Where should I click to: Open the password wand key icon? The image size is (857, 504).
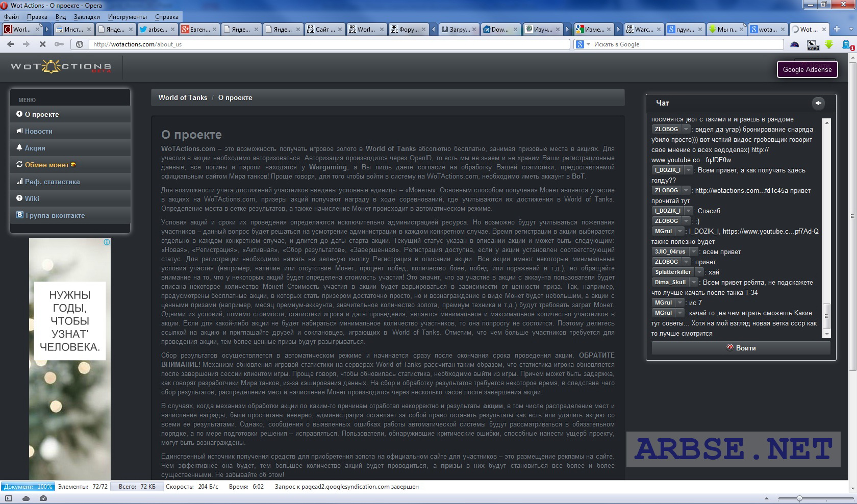60,44
